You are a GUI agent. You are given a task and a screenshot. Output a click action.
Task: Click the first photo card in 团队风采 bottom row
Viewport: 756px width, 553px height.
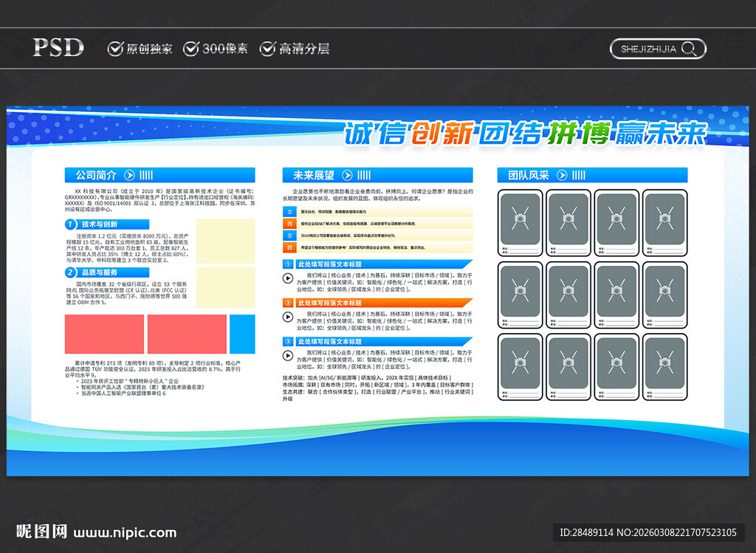[x=520, y=367]
